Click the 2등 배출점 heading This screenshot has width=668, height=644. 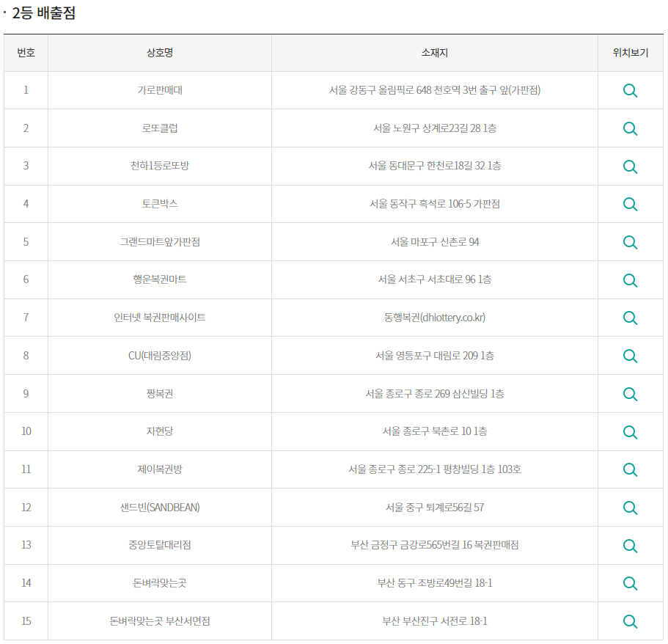click(x=43, y=12)
